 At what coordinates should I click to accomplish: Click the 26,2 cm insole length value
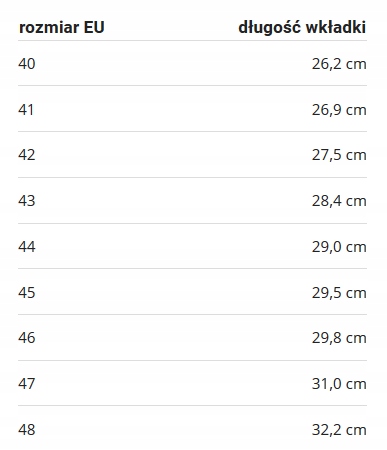coord(339,64)
